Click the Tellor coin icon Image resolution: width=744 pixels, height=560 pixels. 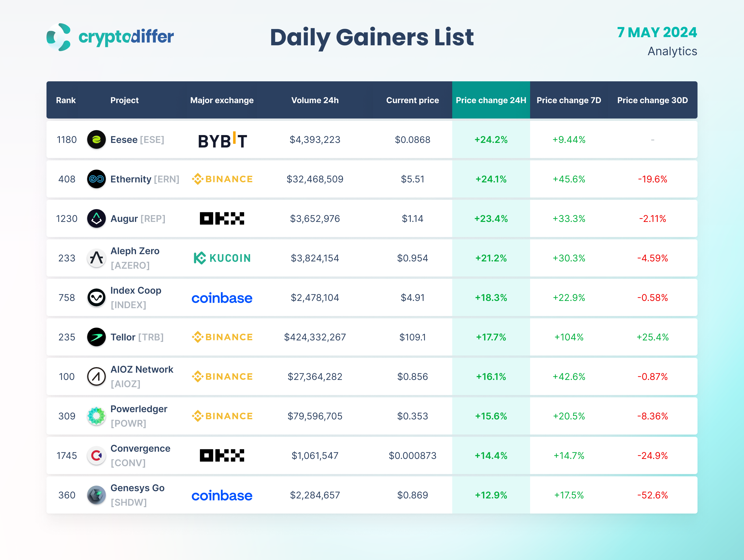(x=96, y=337)
